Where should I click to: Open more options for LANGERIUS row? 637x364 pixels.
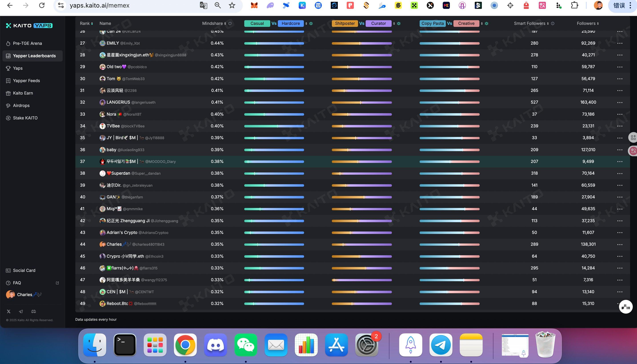(x=620, y=103)
